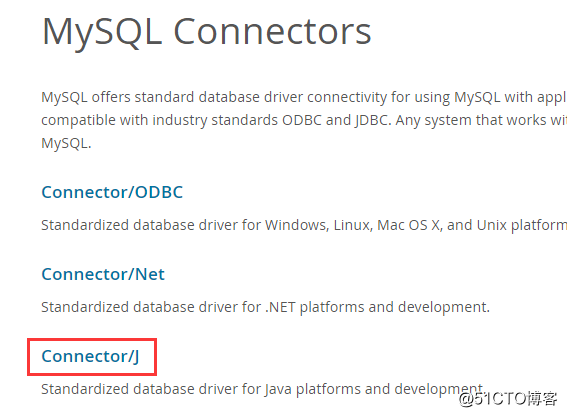Open the Connector/J link

(90, 356)
